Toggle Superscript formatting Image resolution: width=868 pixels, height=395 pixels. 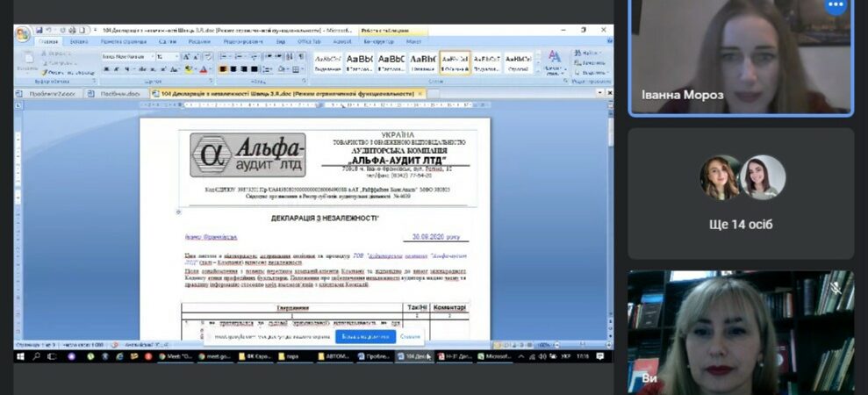coord(164,69)
